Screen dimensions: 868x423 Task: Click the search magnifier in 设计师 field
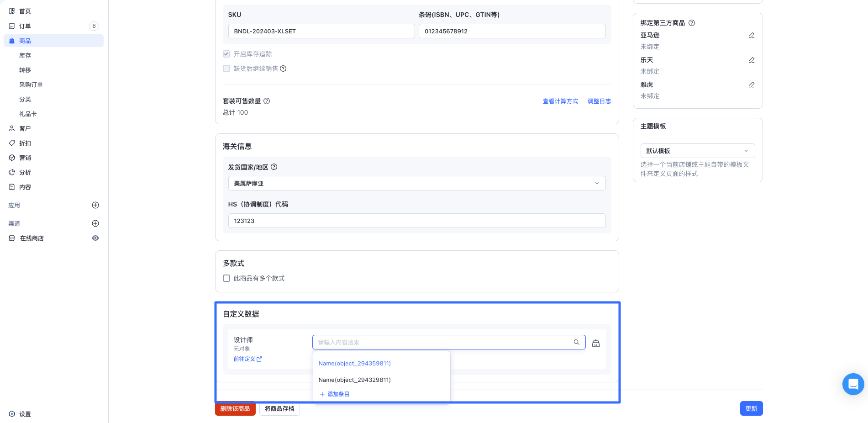point(577,342)
